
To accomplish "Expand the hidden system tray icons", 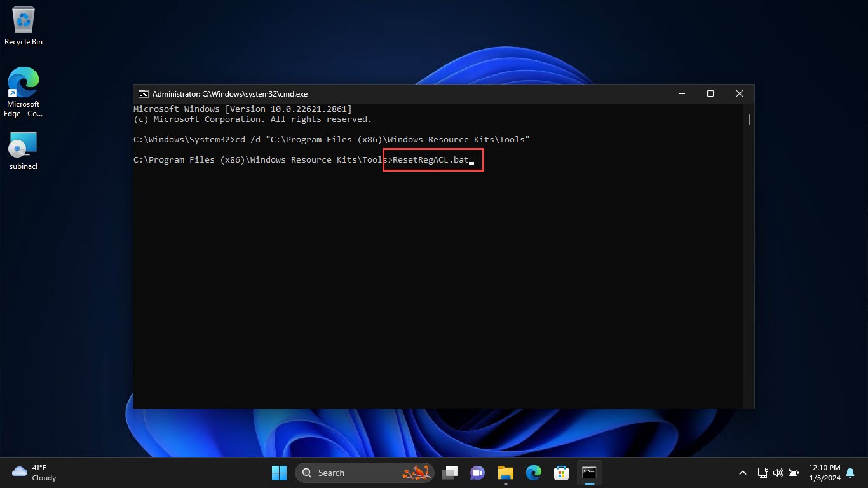I will (x=742, y=473).
